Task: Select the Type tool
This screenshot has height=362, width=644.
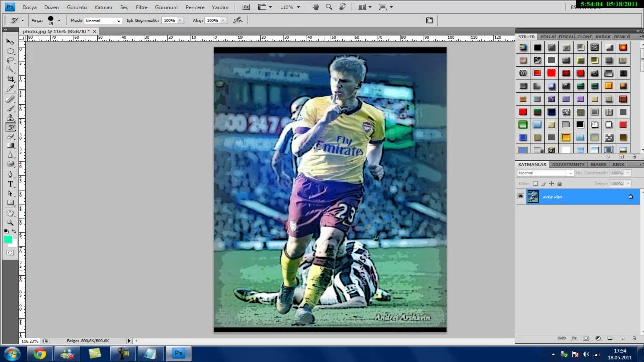Action: tap(10, 184)
